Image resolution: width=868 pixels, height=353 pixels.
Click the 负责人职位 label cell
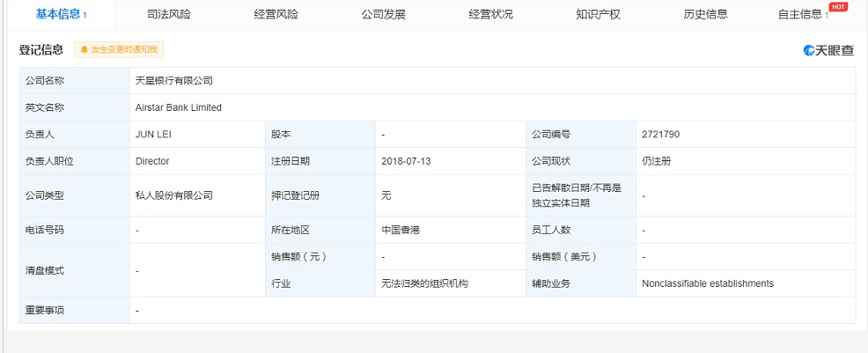point(75,162)
